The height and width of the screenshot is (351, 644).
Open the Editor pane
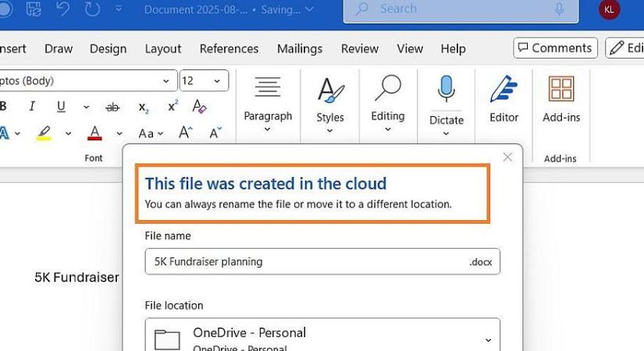(503, 99)
